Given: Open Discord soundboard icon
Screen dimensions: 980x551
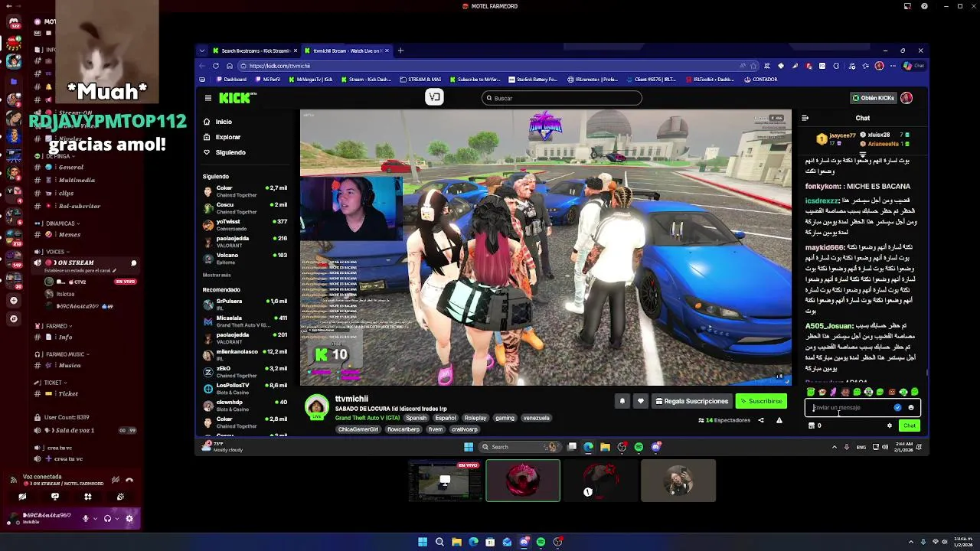Looking at the screenshot, I should point(120,497).
